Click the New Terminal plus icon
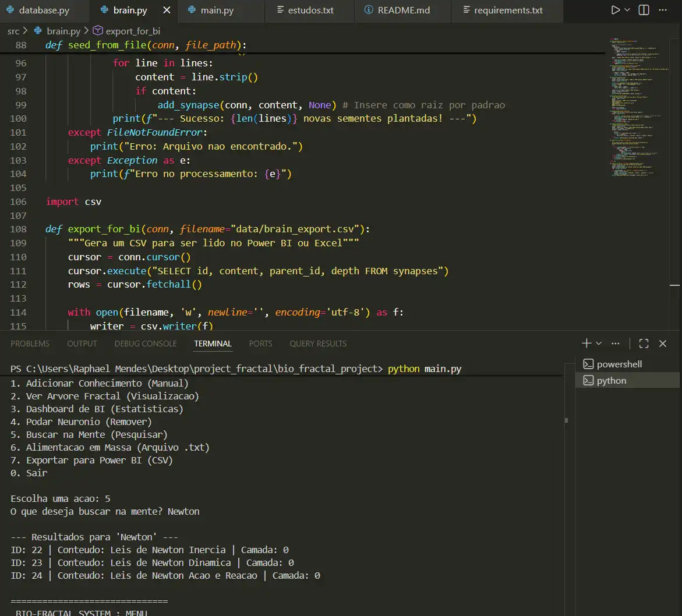This screenshot has width=682, height=616. pos(586,344)
